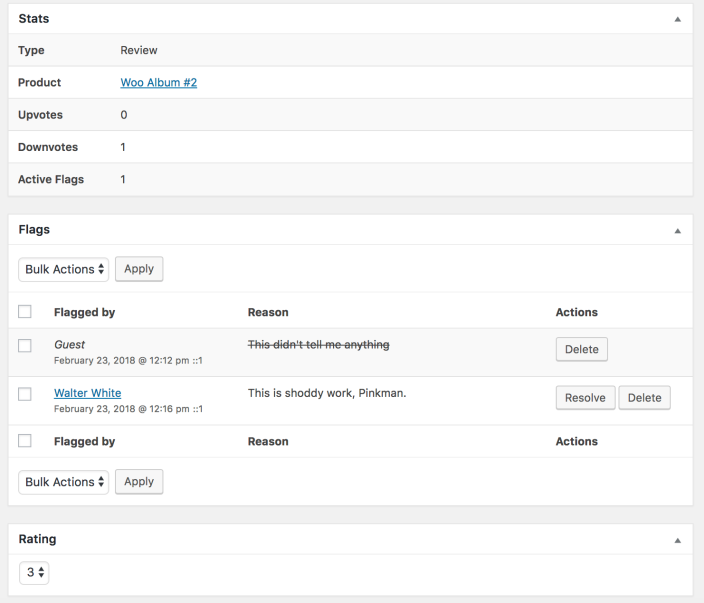Screen dimensions: 704x603
Task: Collapse the Flags panel using its arrow
Action: click(x=677, y=230)
